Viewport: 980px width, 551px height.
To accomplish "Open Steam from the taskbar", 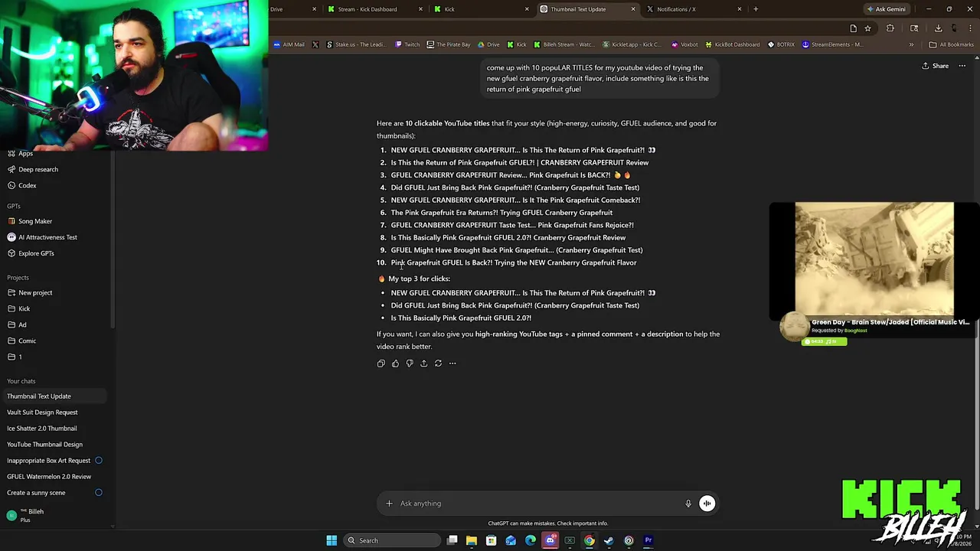I will [x=609, y=540].
